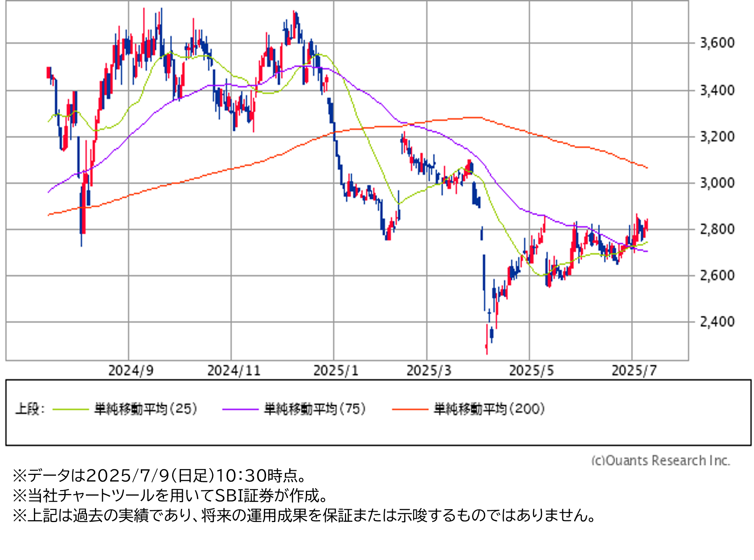754x560 pixels.
Task: Click the 2,400 price axis label
Action: pyautogui.click(x=717, y=322)
